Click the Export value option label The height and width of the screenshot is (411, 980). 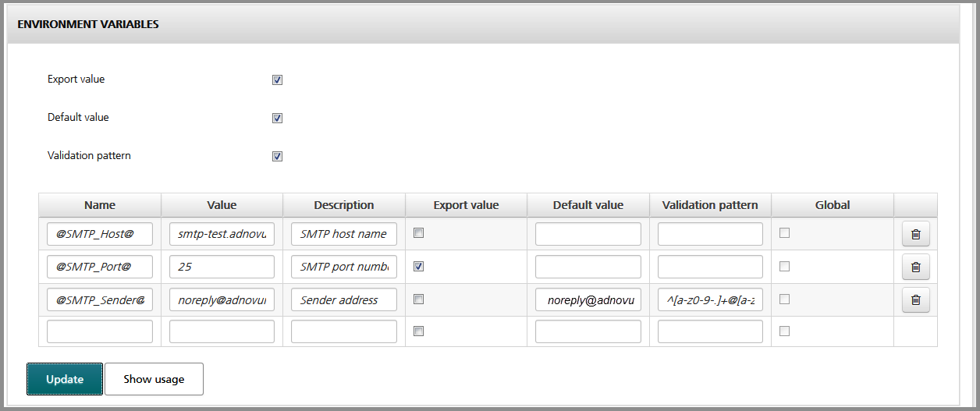(x=76, y=80)
